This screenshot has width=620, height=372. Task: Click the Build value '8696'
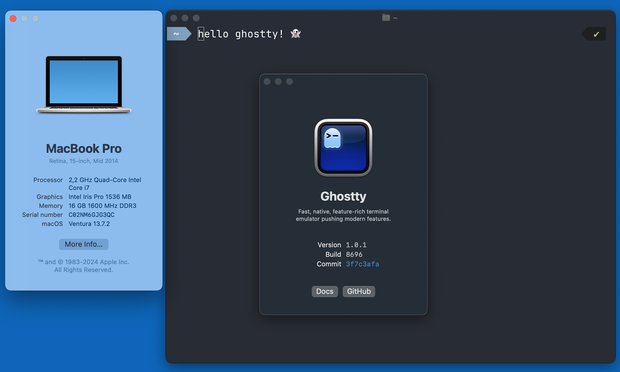tap(354, 255)
